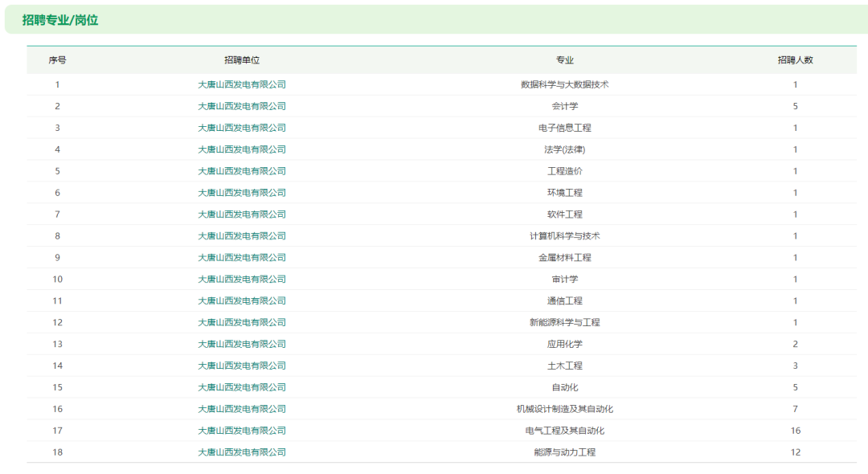Click serial number 10 cell
The image size is (868, 474).
pos(58,279)
